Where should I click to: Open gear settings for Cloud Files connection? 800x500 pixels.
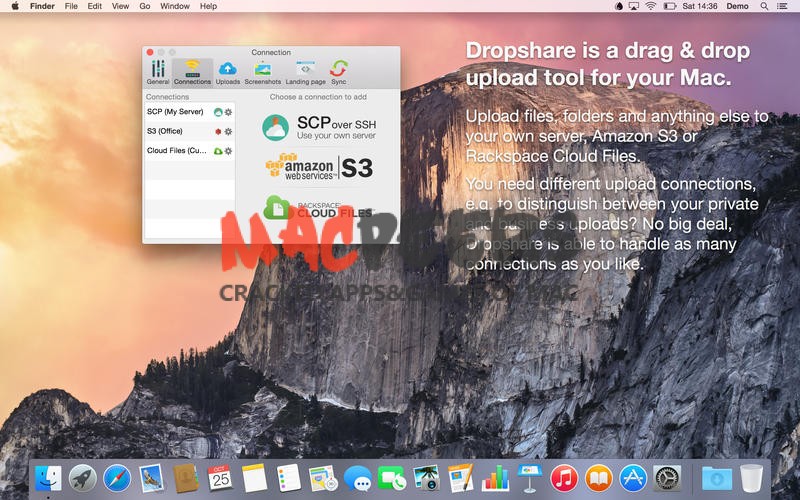click(x=228, y=151)
